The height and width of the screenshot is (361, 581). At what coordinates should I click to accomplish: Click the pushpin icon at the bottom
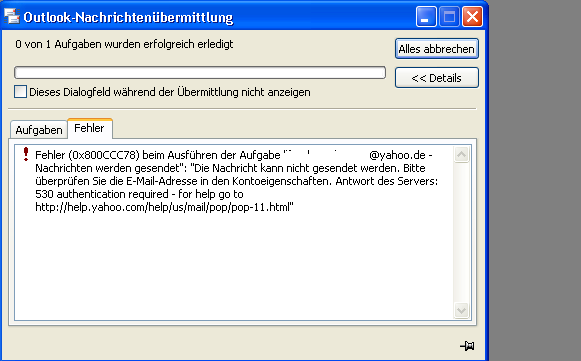point(467,345)
